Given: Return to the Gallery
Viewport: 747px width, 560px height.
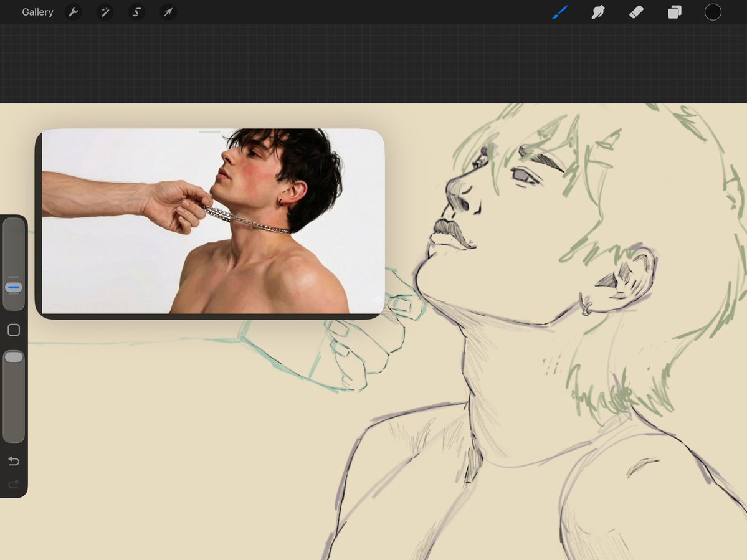Looking at the screenshot, I should (x=37, y=12).
